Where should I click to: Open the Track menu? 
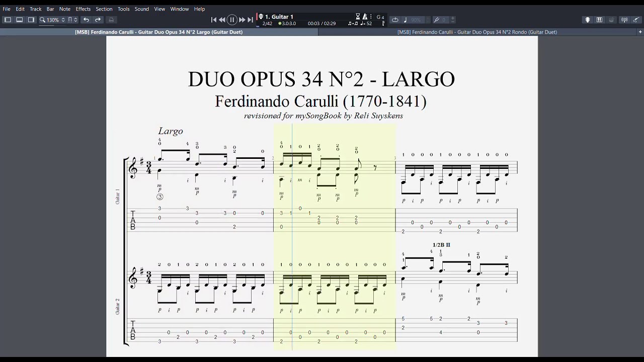[x=36, y=9]
